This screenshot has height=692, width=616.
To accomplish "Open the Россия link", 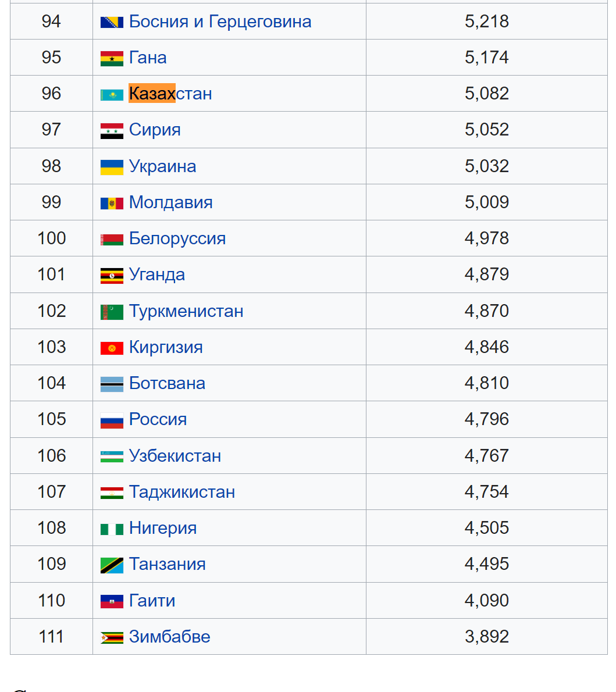I will (158, 419).
